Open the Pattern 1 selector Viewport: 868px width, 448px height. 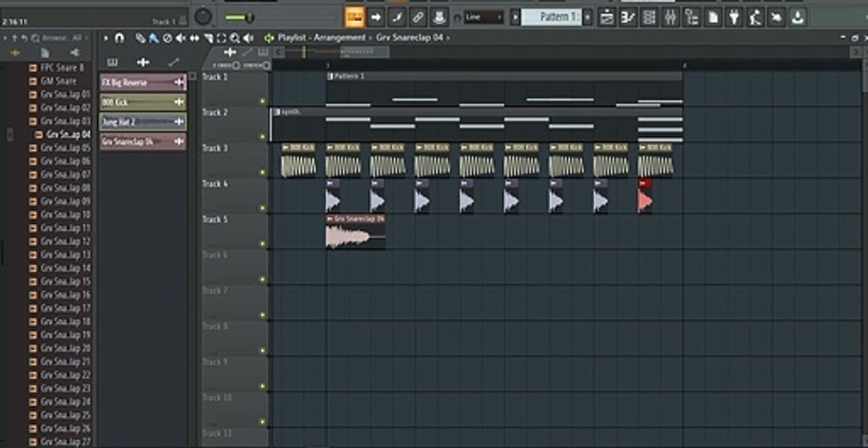click(552, 17)
